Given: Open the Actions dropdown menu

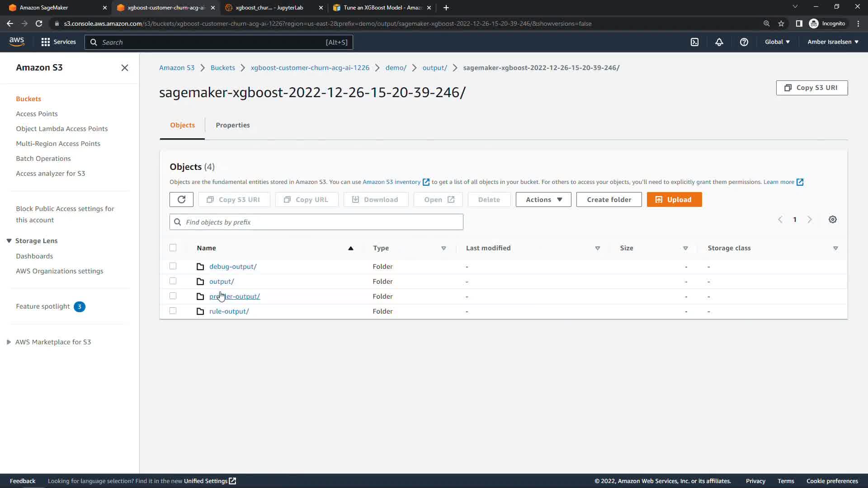Looking at the screenshot, I should (x=543, y=200).
